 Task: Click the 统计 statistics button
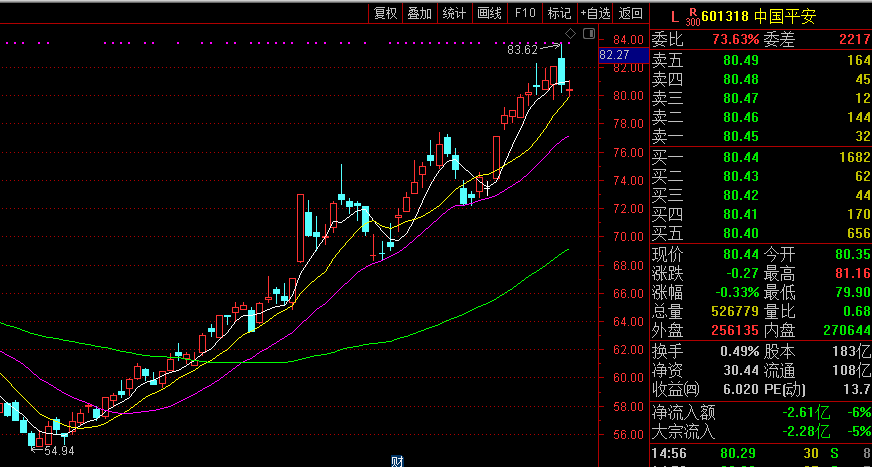click(454, 13)
